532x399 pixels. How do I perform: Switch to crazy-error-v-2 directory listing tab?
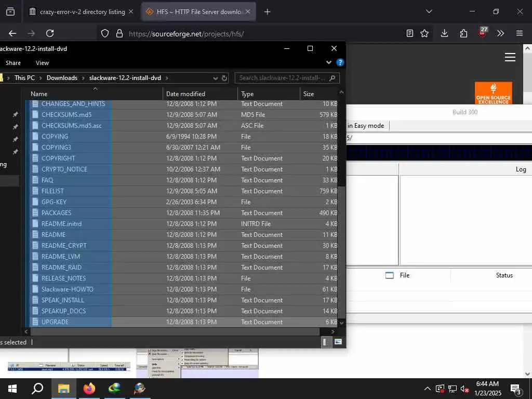[82, 12]
